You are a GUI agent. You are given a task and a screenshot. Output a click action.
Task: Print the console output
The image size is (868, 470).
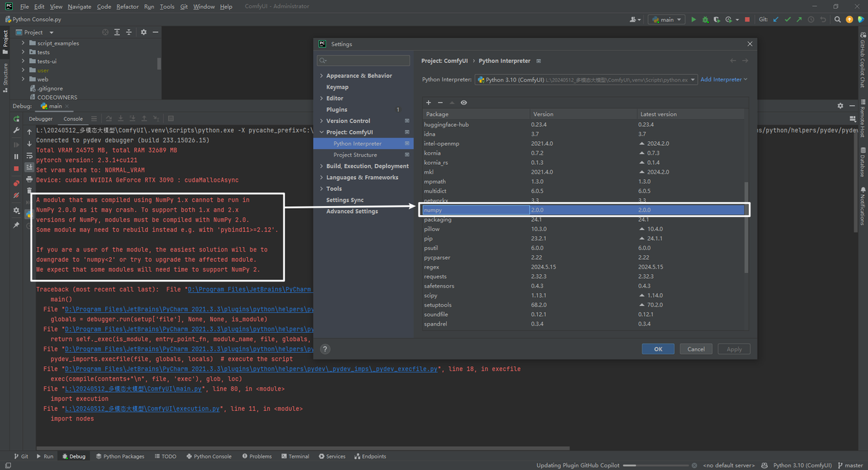click(29, 179)
